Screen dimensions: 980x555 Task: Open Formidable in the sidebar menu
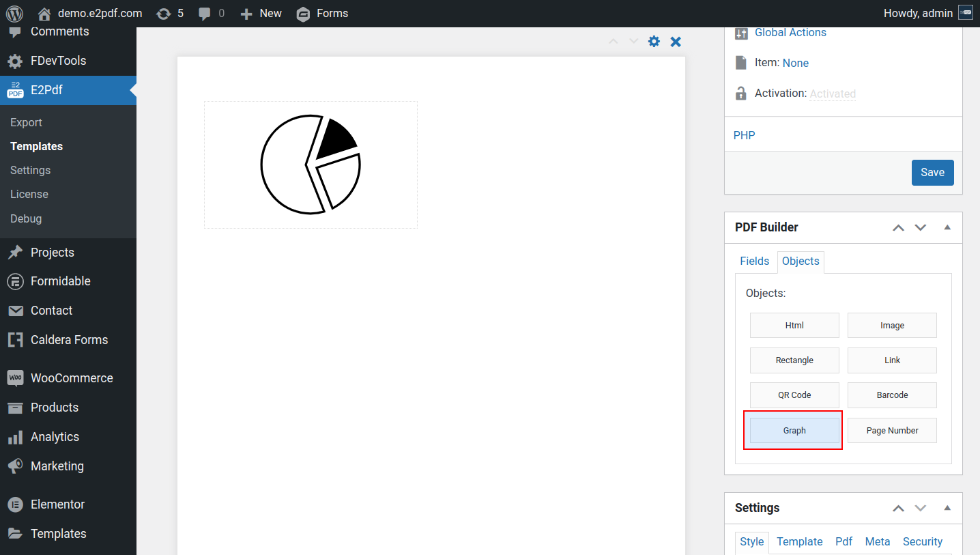[60, 281]
